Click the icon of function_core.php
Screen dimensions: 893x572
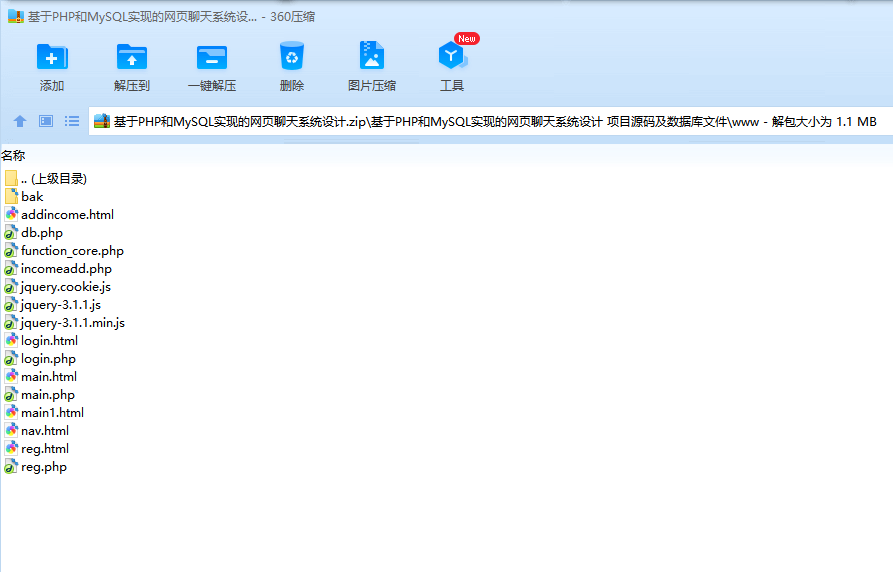(x=11, y=250)
